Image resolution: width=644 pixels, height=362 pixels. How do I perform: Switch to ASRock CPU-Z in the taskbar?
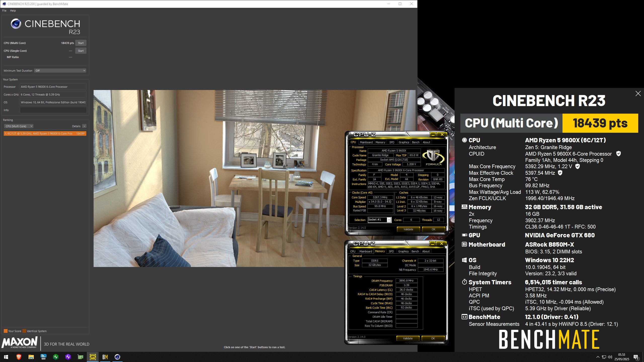[93, 357]
